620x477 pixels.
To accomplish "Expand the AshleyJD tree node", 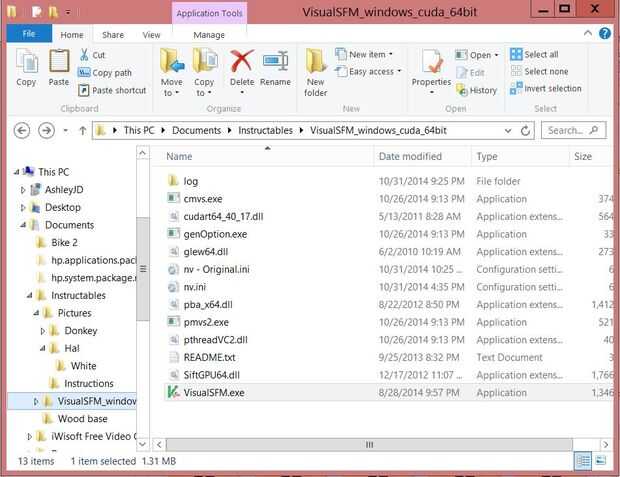I will click(x=23, y=190).
